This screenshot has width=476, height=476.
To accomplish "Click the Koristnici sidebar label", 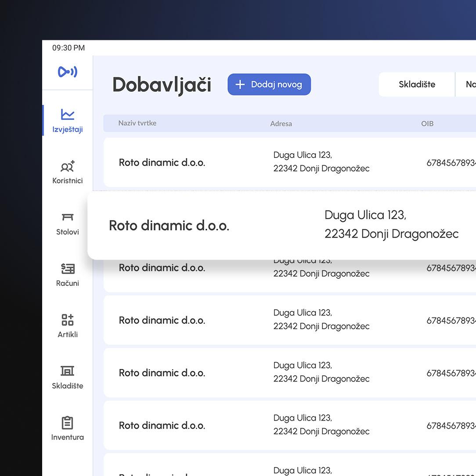I will pyautogui.click(x=67, y=180).
